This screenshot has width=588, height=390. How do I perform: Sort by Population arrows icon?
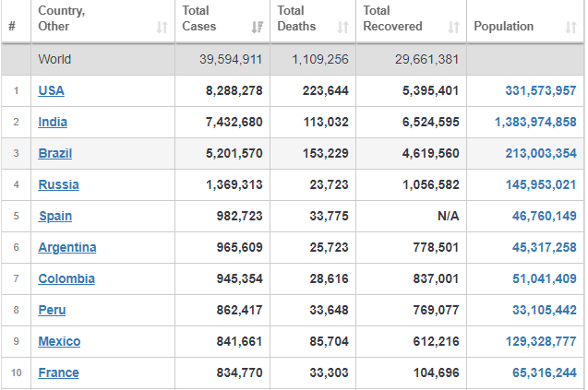coord(570,28)
